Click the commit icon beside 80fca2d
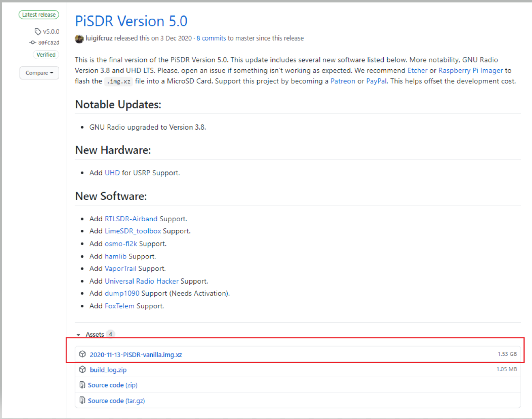This screenshot has width=532, height=419. pos(32,43)
